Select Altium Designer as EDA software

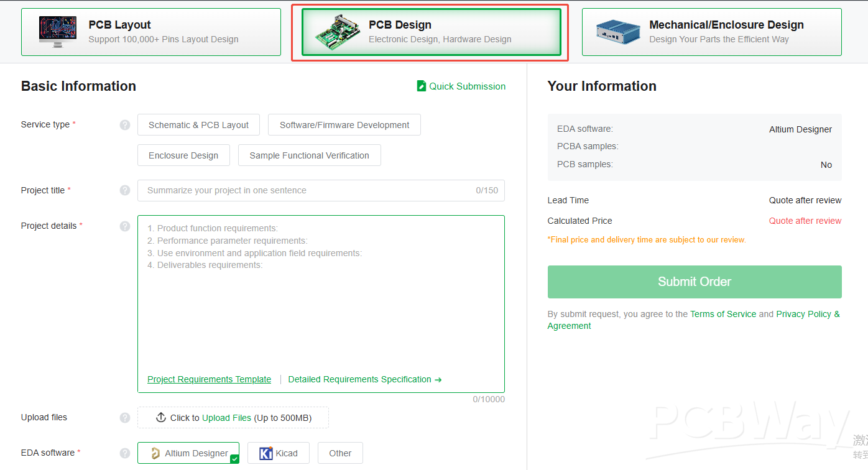point(188,453)
